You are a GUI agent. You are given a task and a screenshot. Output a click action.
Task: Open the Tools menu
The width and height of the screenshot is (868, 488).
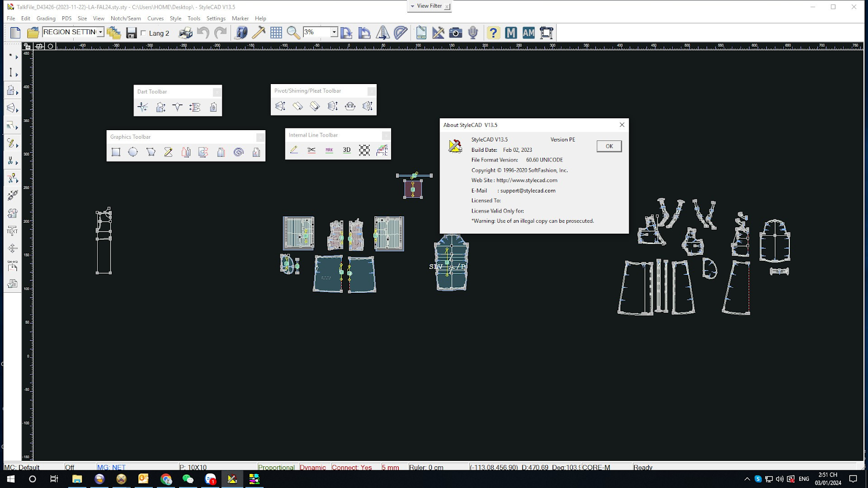click(x=194, y=18)
